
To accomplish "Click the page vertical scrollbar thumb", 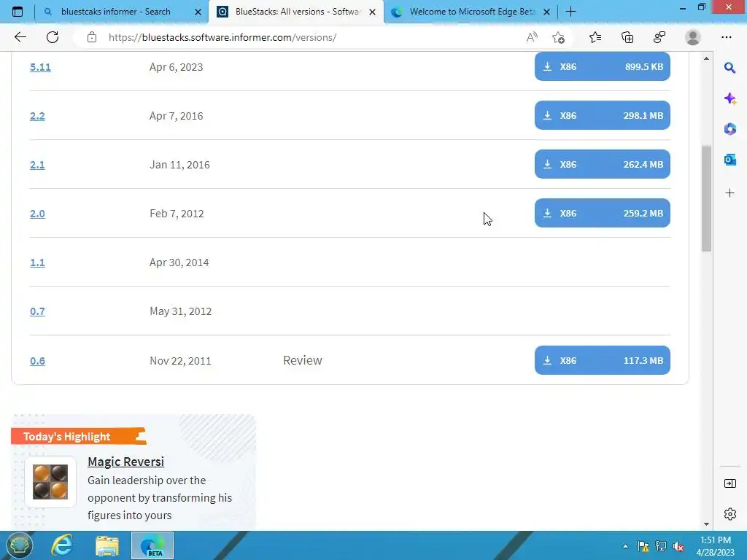I will pyautogui.click(x=706, y=198).
